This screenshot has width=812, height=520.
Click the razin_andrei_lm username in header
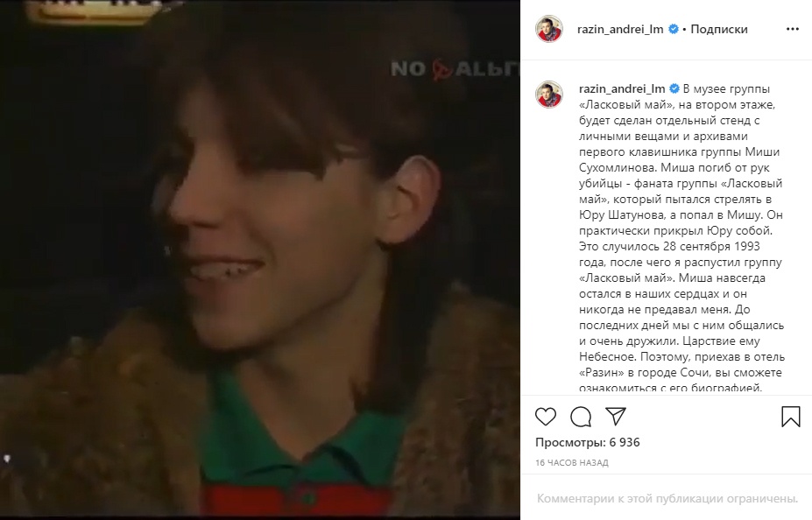click(620, 29)
